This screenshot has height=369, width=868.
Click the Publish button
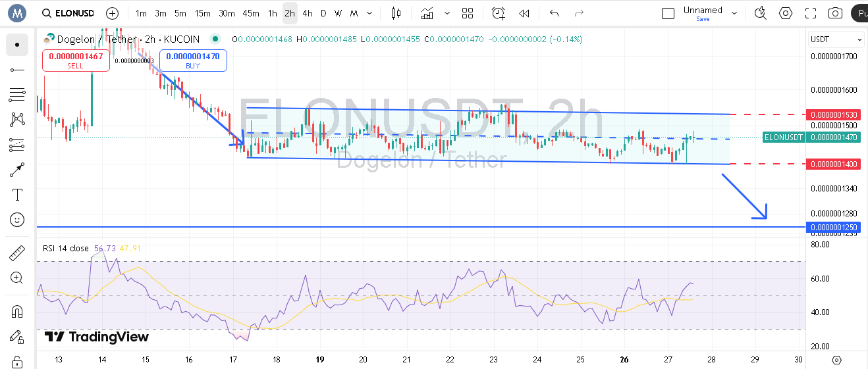coord(859,13)
